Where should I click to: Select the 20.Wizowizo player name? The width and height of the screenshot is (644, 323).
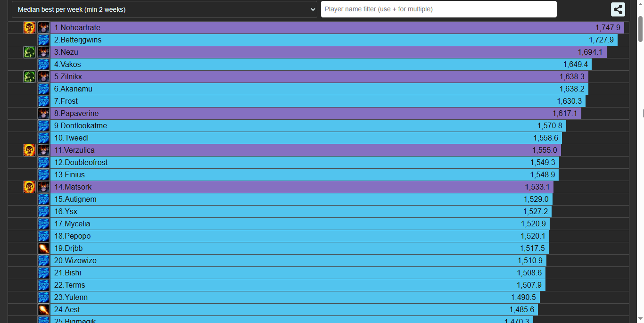[75, 261]
